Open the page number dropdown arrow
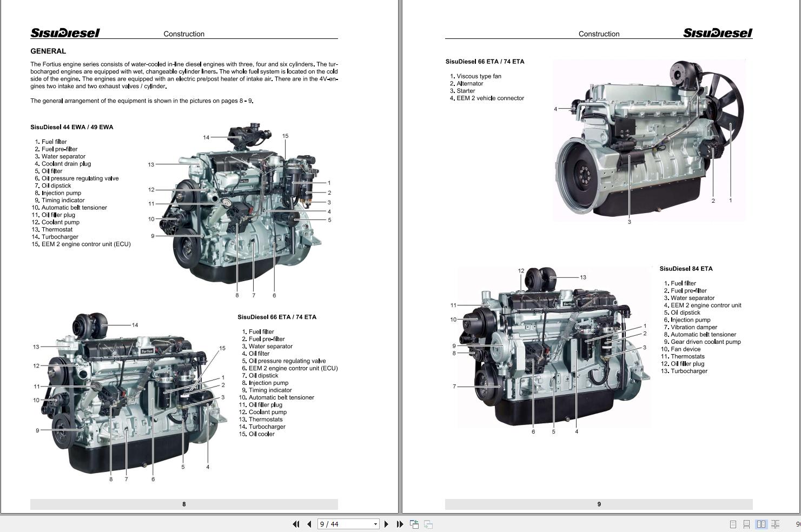This screenshot has height=532, width=801. tap(375, 524)
